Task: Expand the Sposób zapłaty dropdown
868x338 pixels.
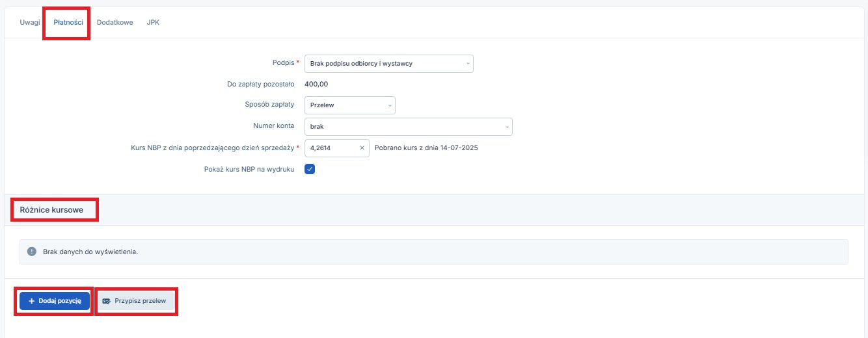Action: (350, 105)
